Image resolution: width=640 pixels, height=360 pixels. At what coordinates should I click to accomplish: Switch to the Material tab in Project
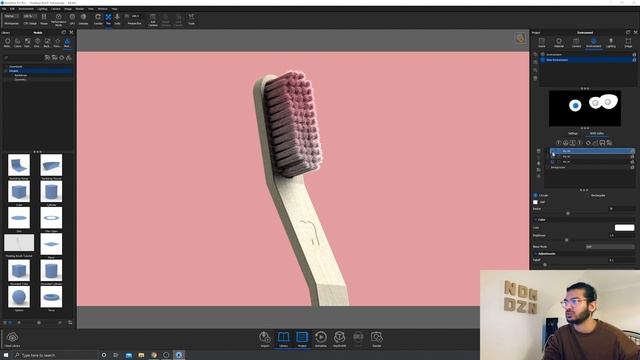click(x=559, y=42)
